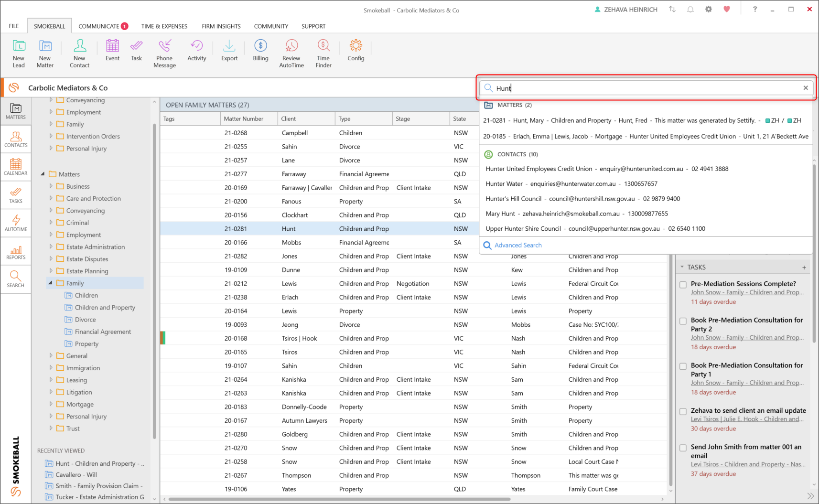Open the Time & Expenses tab
Screen dimensions: 819x504
pos(164,26)
